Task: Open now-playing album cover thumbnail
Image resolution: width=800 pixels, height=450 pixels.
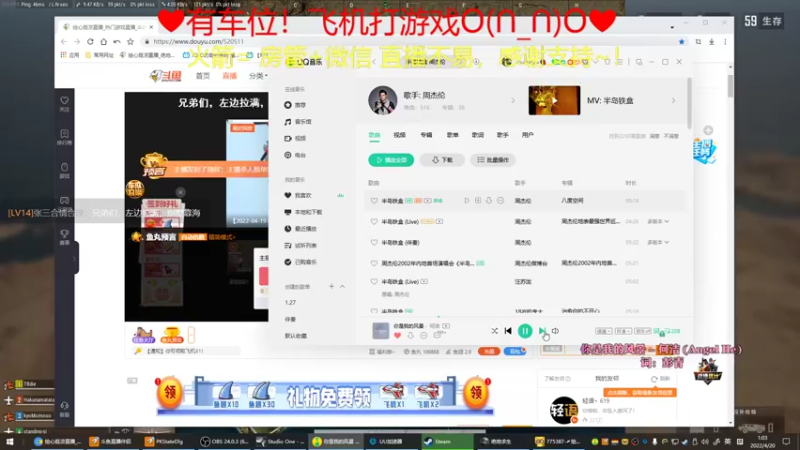Action: point(381,331)
